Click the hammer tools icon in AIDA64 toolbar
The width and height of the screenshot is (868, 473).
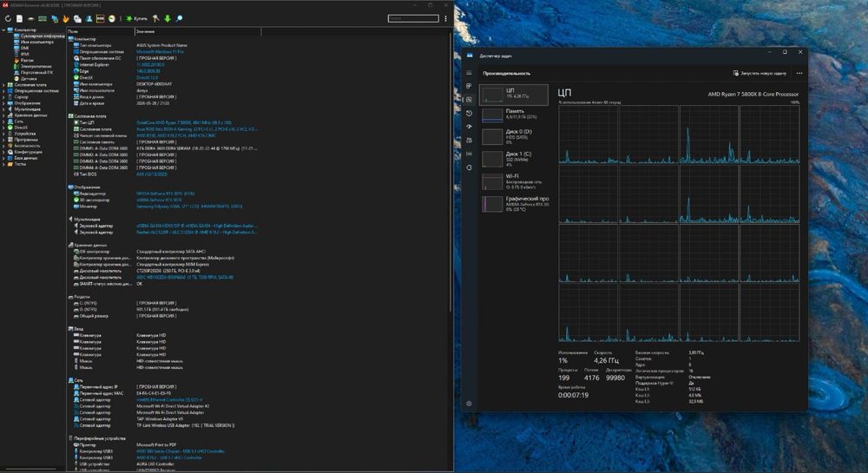click(x=156, y=19)
